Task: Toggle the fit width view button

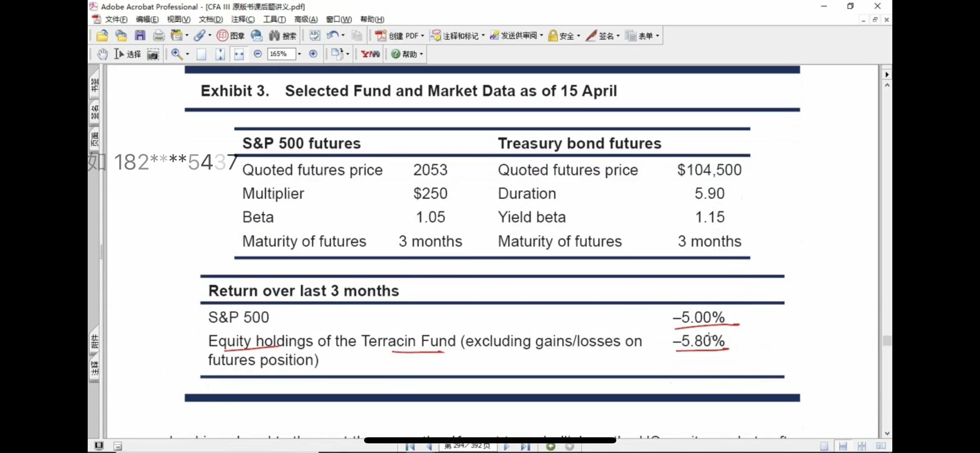Action: (239, 54)
